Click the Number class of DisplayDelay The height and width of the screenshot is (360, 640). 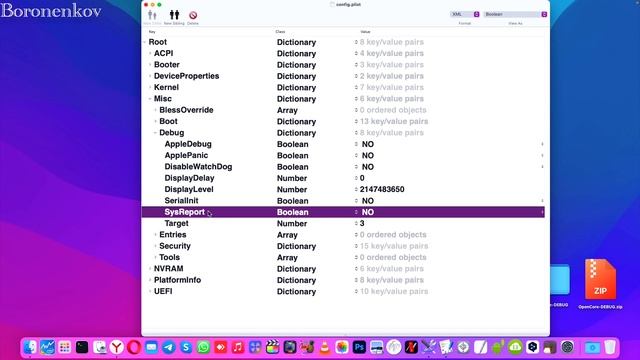(x=292, y=178)
